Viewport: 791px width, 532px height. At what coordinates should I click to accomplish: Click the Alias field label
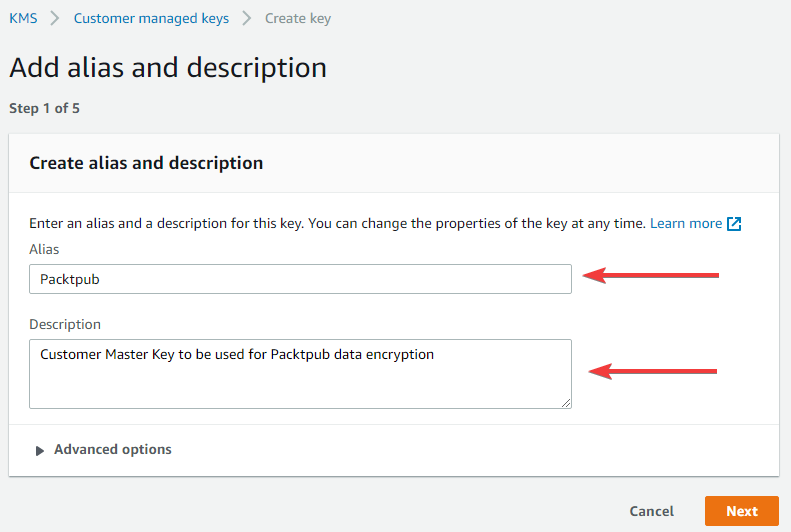coord(44,249)
